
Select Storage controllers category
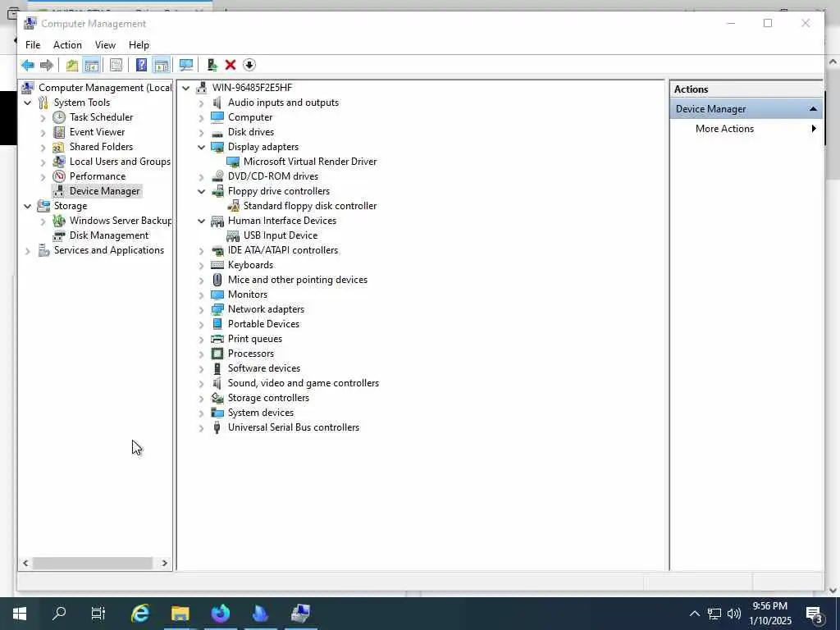[268, 398]
